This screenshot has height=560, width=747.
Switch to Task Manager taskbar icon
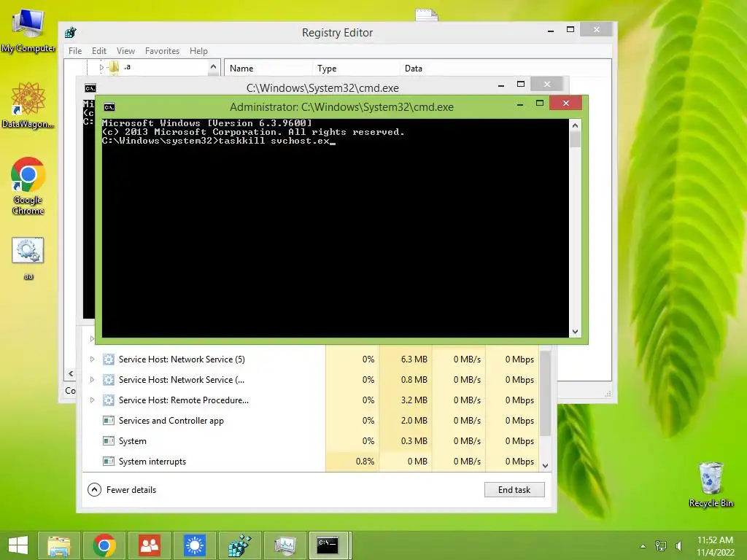point(285,545)
